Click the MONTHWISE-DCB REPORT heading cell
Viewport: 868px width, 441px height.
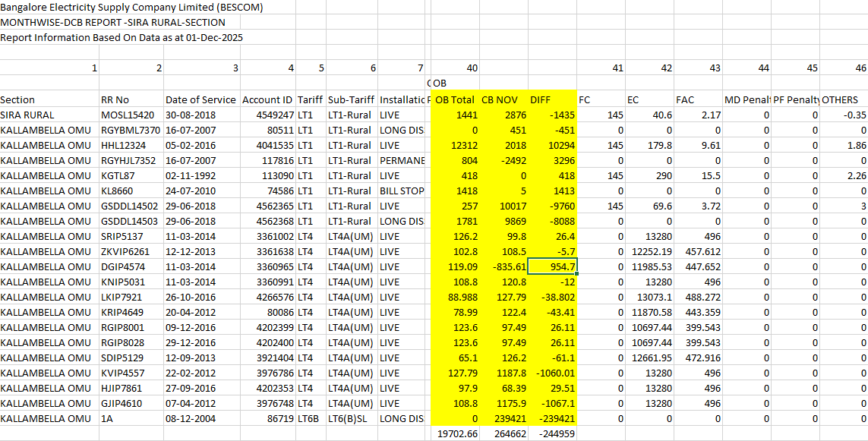(112, 23)
